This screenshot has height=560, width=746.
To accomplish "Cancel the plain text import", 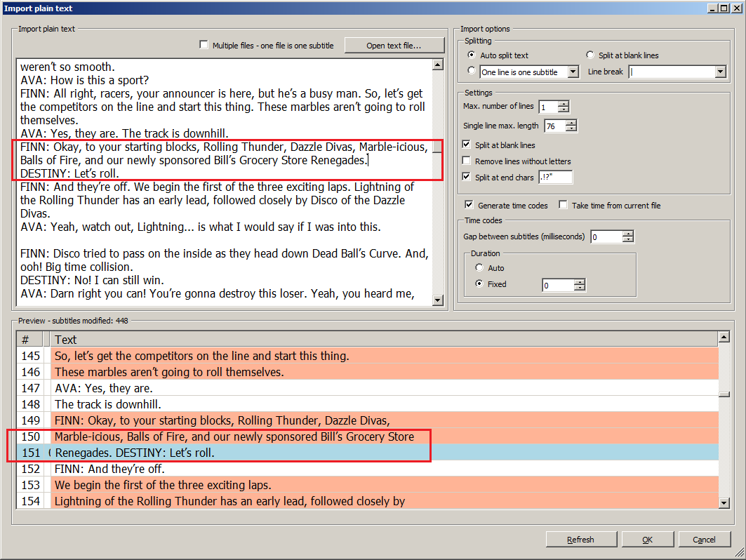I will [x=705, y=539].
